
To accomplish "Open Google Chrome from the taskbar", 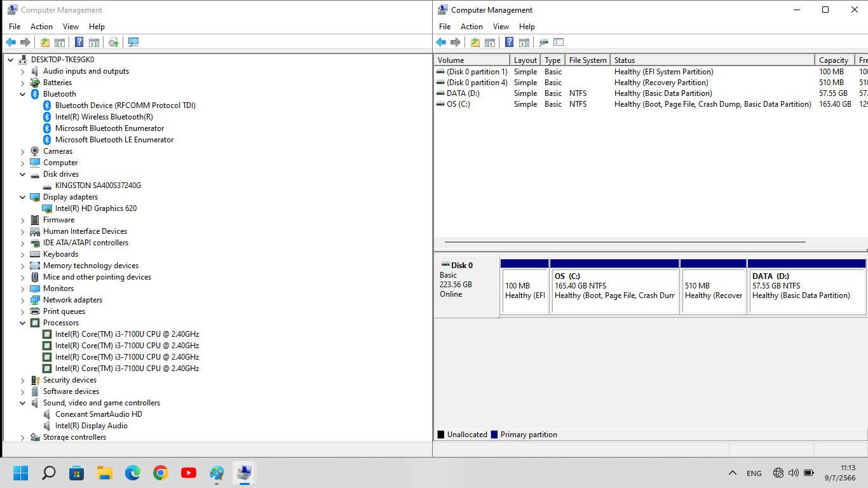I will coord(160,473).
